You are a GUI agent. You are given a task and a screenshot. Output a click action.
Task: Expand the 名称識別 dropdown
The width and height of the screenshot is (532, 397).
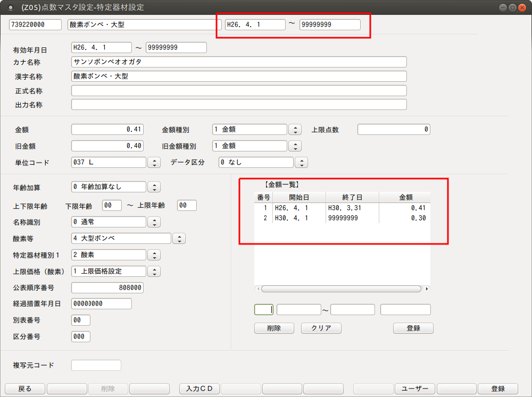click(x=154, y=222)
